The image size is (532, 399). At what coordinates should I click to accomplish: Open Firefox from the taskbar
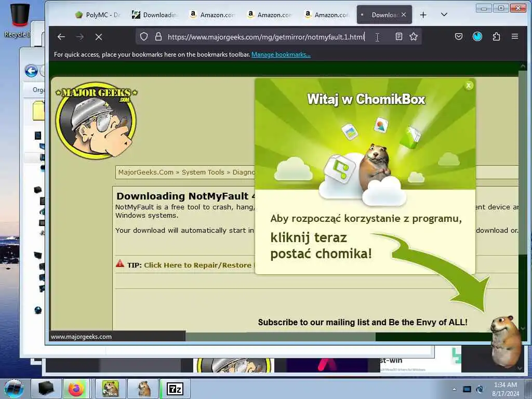(x=76, y=389)
